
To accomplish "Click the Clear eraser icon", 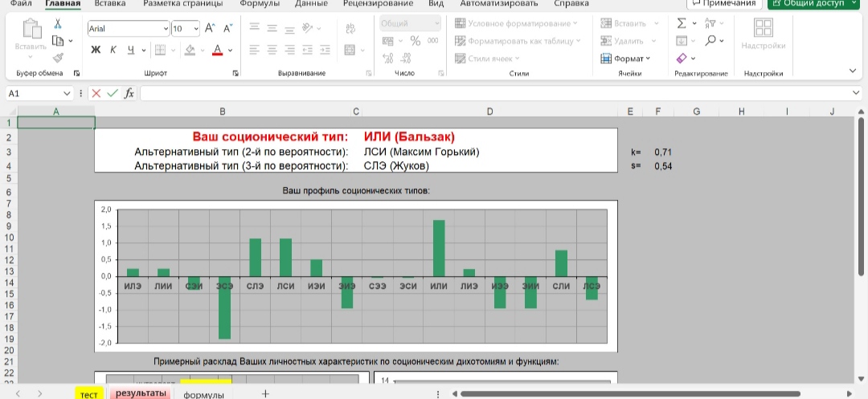I will pos(682,58).
